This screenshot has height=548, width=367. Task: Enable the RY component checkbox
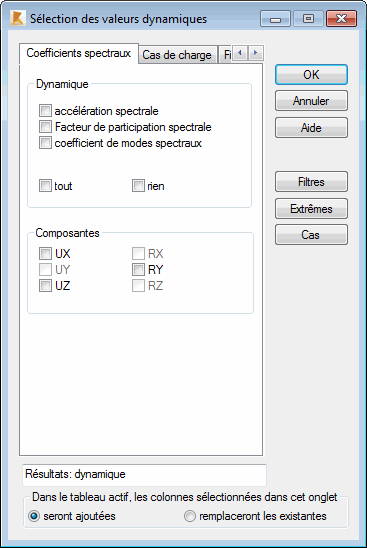[138, 269]
